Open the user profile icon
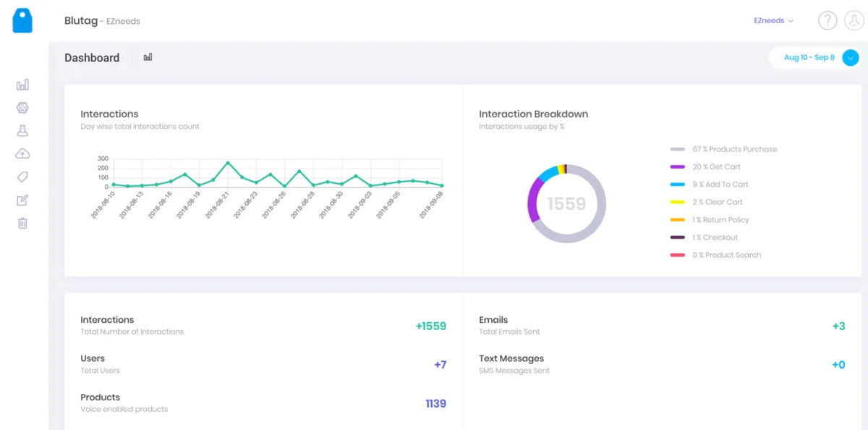 point(854,20)
